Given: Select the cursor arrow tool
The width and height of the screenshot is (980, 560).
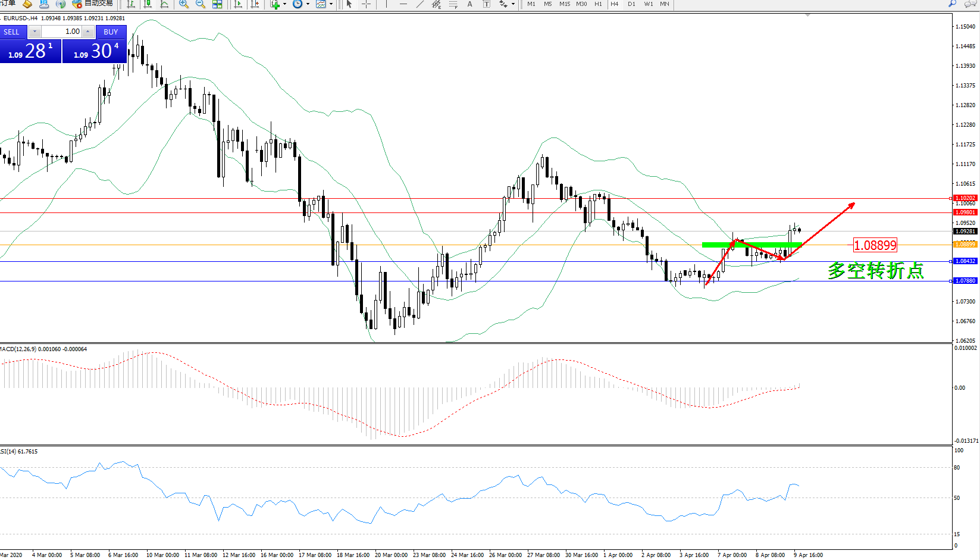Looking at the screenshot, I should pos(349,4).
